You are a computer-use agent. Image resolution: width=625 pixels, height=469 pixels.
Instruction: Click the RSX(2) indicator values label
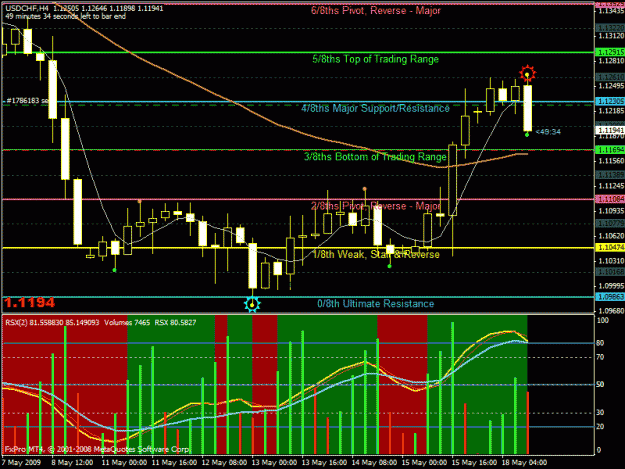52,322
